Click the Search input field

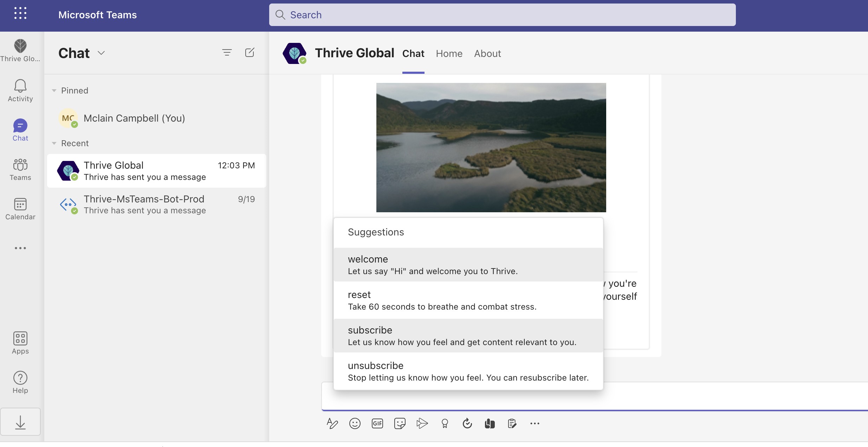pos(502,15)
